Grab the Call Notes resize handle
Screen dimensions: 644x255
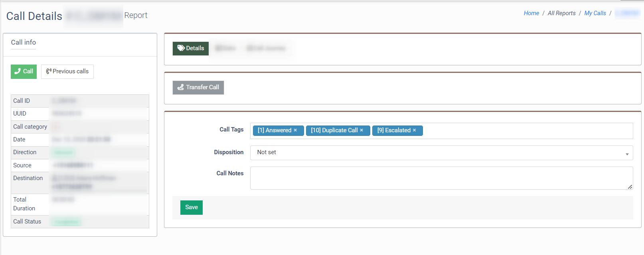tap(630, 187)
